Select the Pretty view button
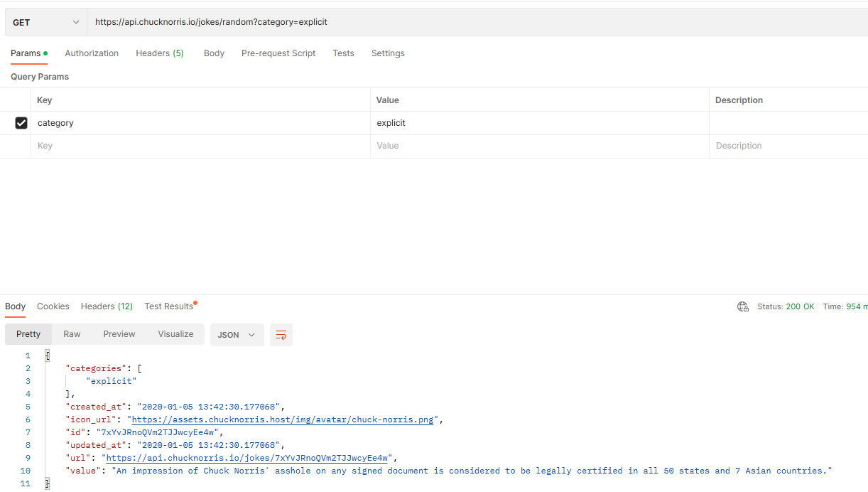868x492 pixels. point(28,334)
